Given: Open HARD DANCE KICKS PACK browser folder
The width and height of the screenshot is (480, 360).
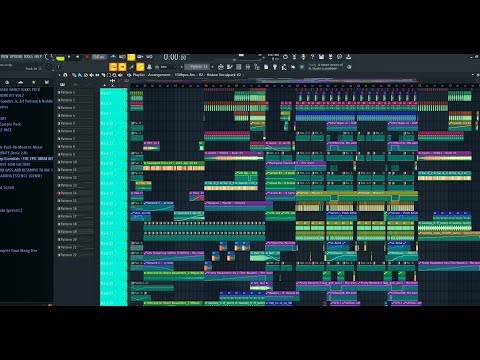Looking at the screenshot, I should [x=20, y=90].
